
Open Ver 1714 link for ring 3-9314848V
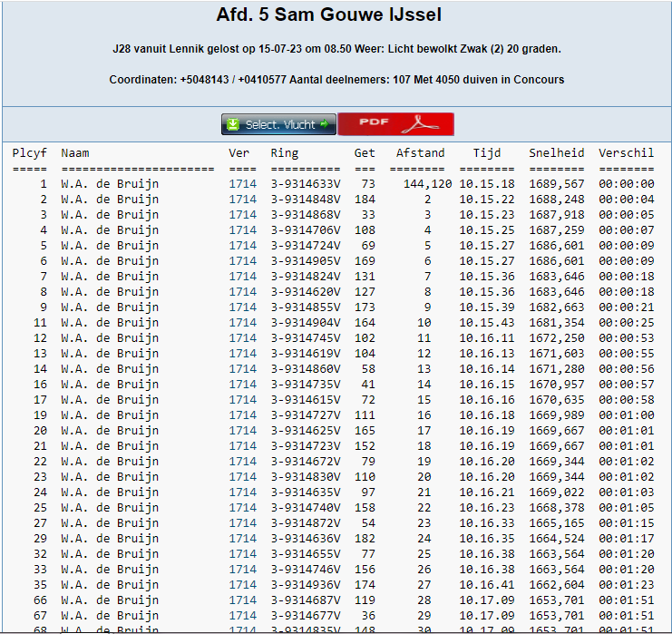click(x=242, y=200)
